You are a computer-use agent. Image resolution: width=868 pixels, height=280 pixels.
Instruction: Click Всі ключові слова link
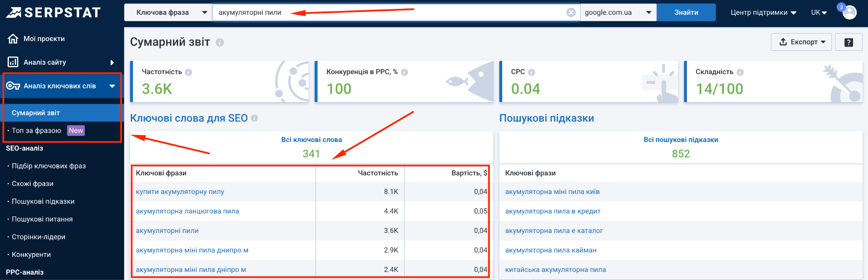(x=312, y=140)
